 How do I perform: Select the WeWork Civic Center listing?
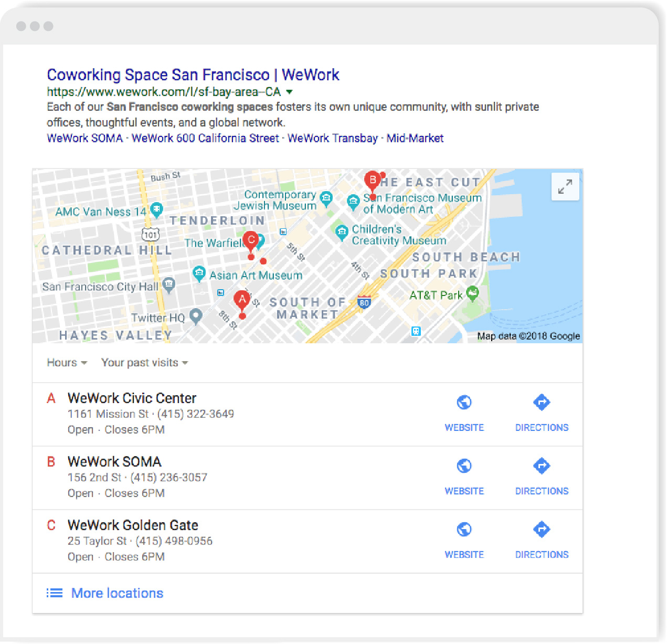[x=308, y=414]
